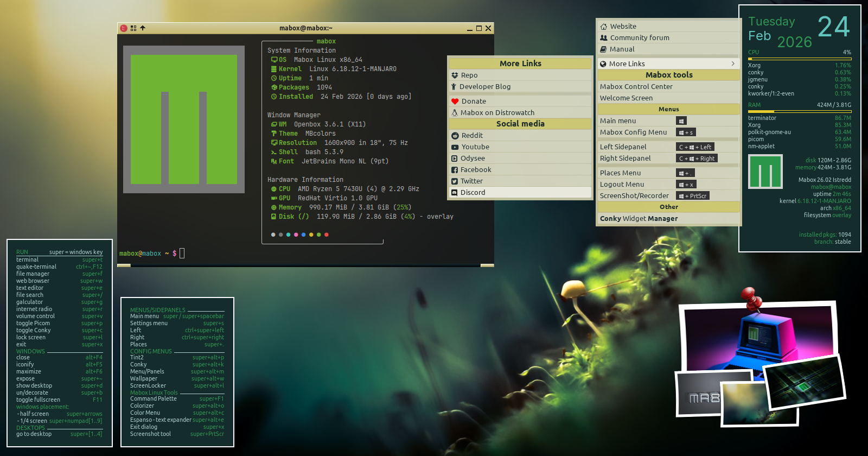This screenshot has height=456, width=868.
Task: Click the house icon beside Website
Action: point(603,27)
